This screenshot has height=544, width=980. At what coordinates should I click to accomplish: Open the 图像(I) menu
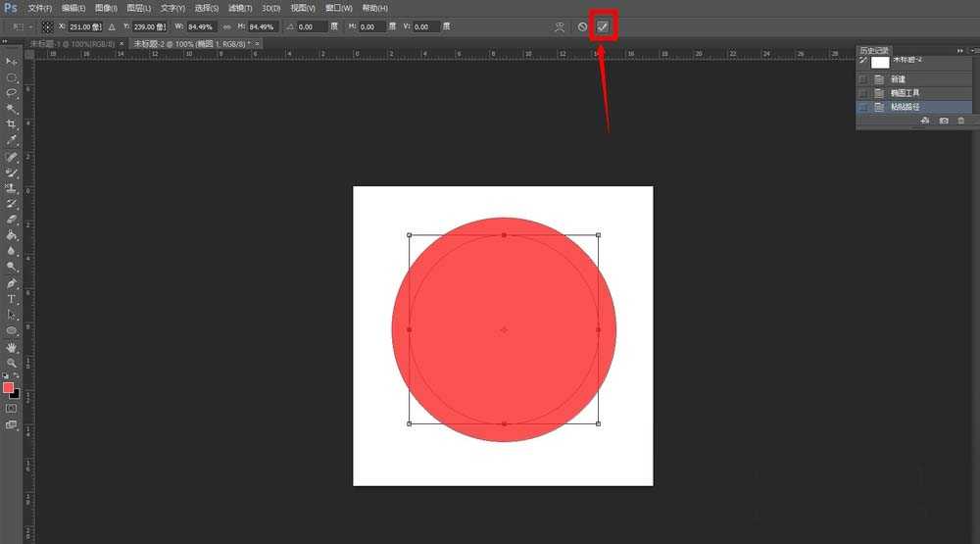coord(106,8)
